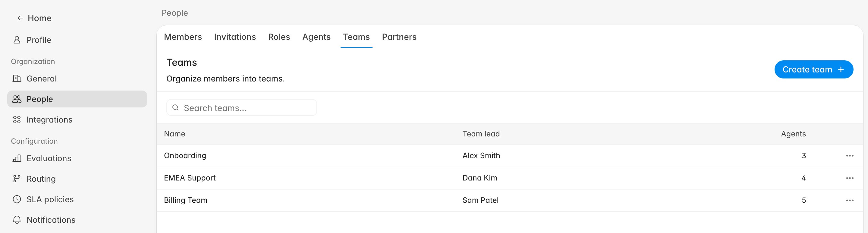Click the People breadcrumb title at top

point(175,13)
